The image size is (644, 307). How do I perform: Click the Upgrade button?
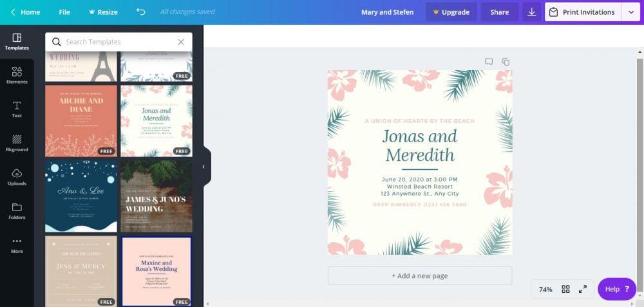451,12
